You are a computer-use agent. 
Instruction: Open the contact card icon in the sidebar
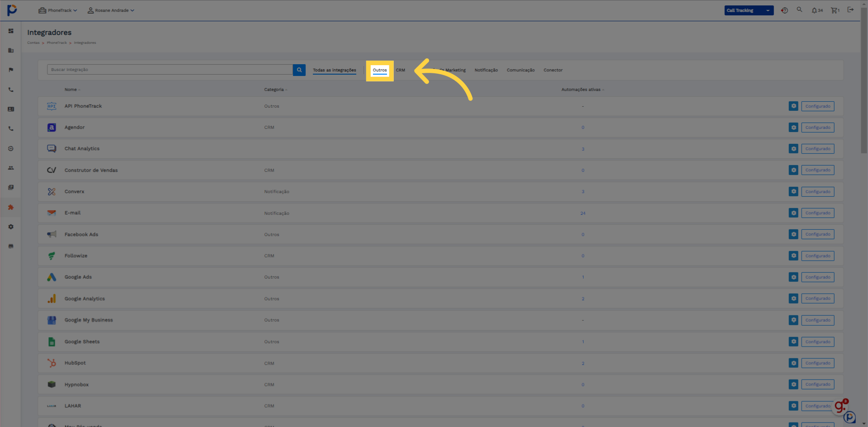click(x=11, y=109)
